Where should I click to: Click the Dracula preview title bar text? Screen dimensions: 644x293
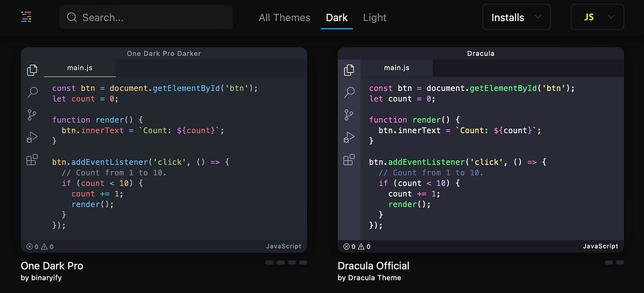[x=481, y=53]
